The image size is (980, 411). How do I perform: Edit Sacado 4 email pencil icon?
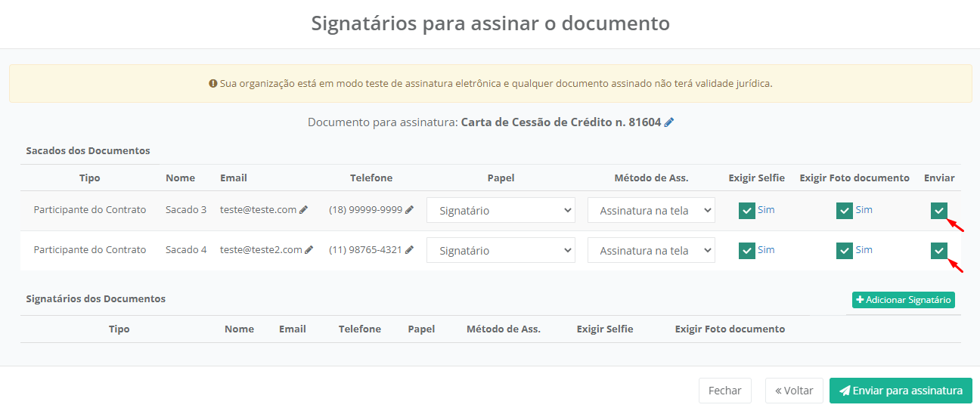309,250
